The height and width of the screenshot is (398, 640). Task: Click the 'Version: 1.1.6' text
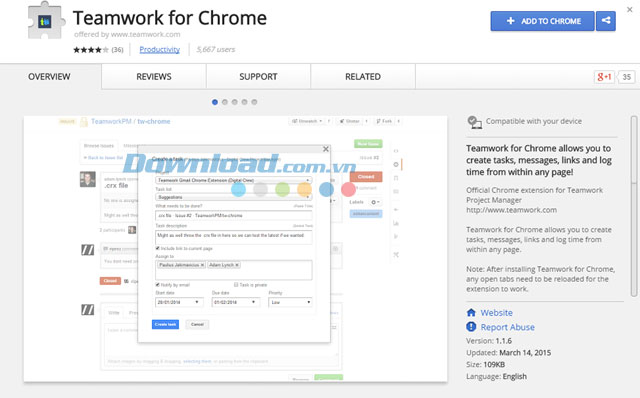[x=489, y=341]
